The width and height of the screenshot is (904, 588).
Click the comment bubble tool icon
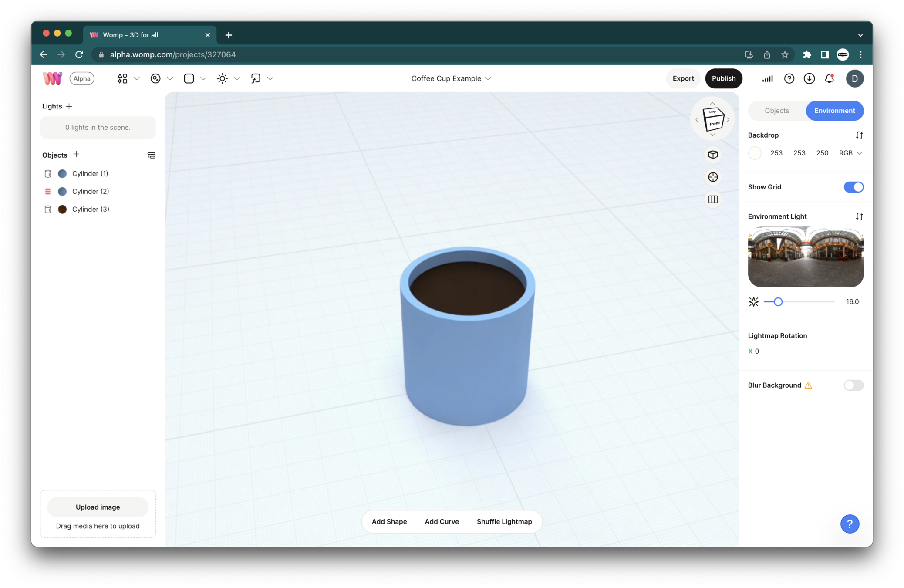(x=256, y=78)
